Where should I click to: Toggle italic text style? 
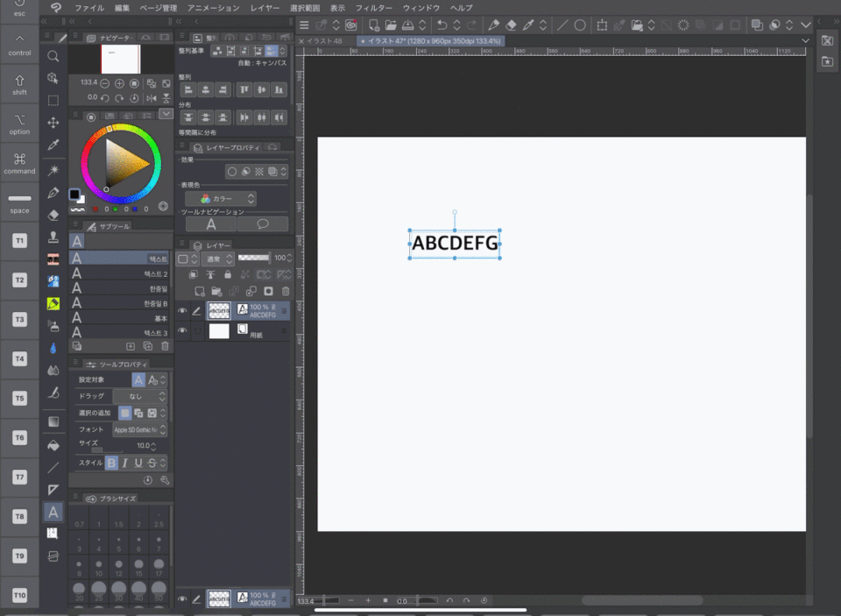(x=125, y=463)
